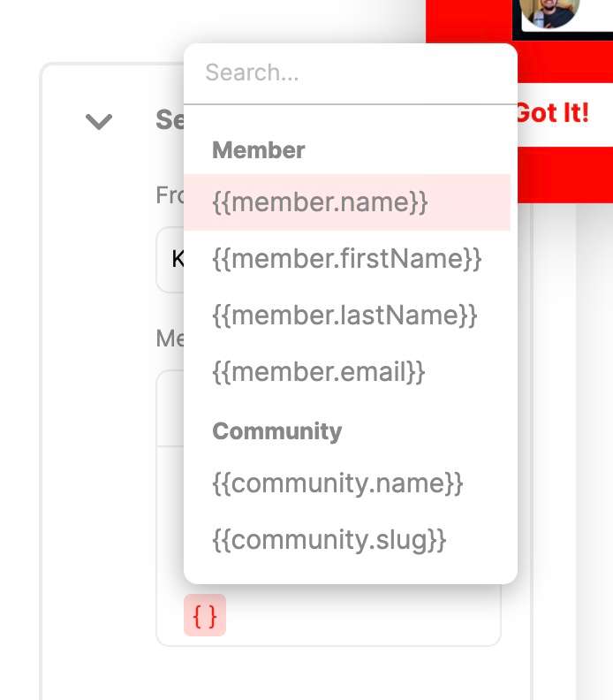This screenshot has height=700, width=613.
Task: Click the profile avatar photo
Action: point(549,11)
